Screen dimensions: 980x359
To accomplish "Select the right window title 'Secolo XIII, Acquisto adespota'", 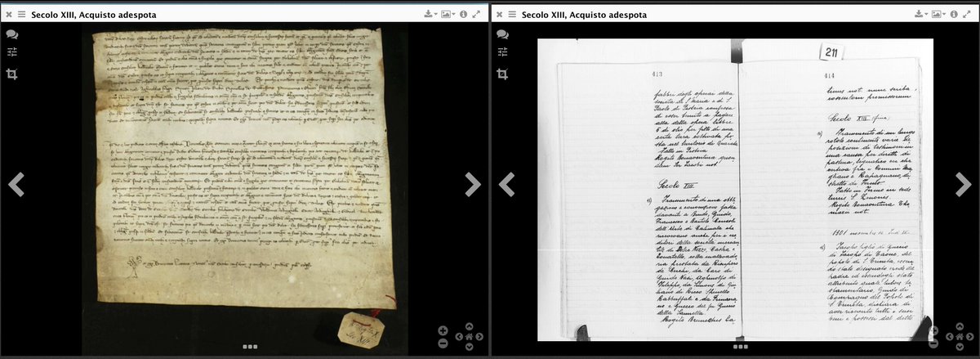I will tap(584, 15).
